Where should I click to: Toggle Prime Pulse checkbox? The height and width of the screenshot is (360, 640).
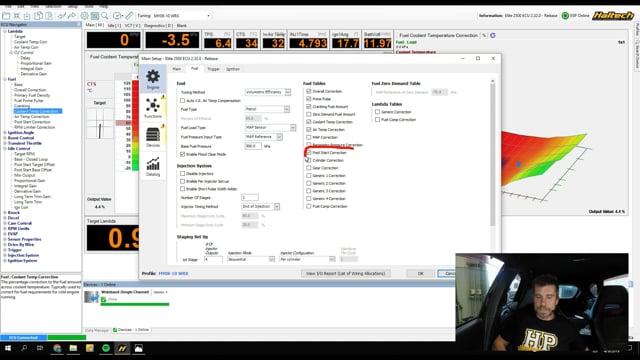pyautogui.click(x=309, y=99)
